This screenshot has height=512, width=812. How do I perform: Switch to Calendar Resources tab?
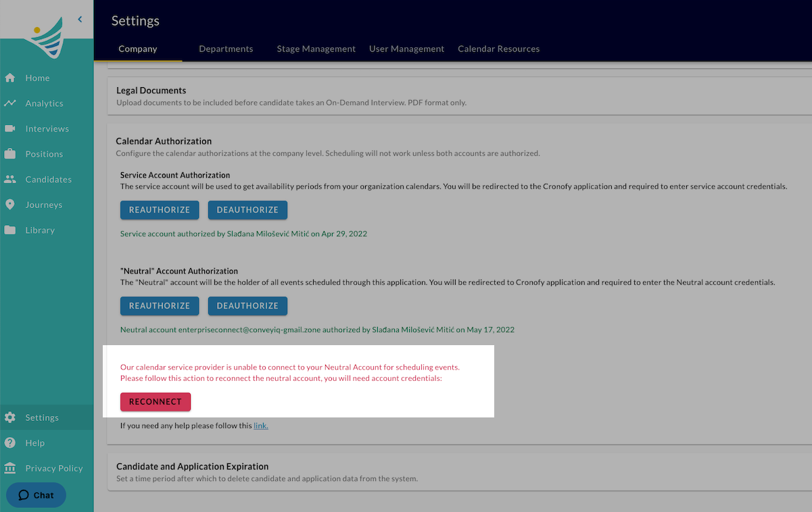click(499, 49)
